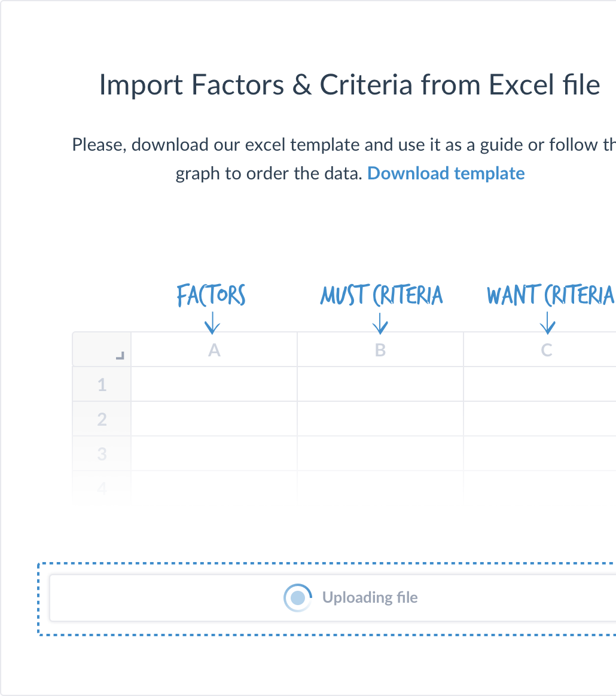Select row 3 header
This screenshot has width=616, height=696.
(x=102, y=454)
